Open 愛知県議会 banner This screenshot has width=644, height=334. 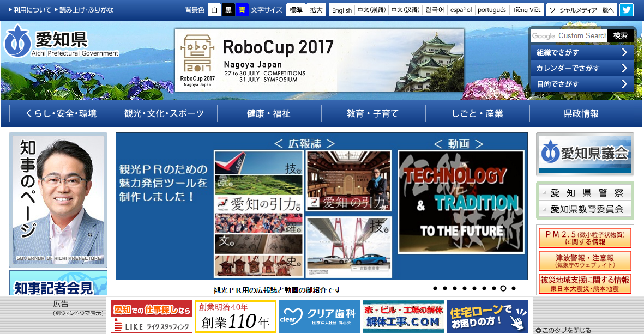coord(585,154)
